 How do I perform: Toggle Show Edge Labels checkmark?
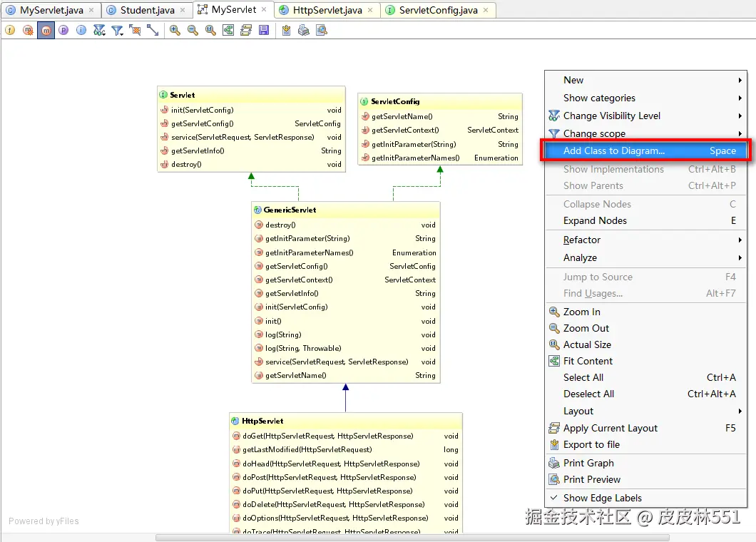646,498
